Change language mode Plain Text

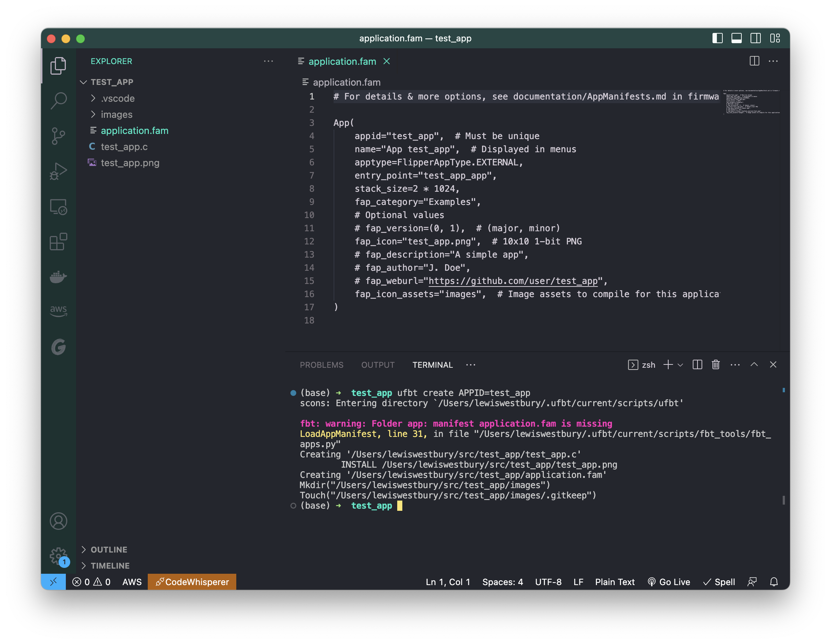[x=615, y=582]
